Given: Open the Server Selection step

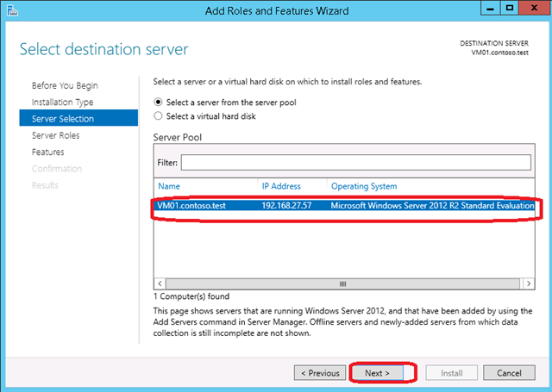Looking at the screenshot, I should coord(78,119).
